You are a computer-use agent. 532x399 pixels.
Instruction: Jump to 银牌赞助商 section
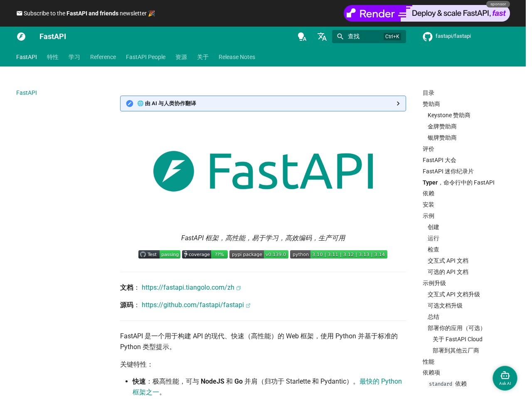point(442,138)
